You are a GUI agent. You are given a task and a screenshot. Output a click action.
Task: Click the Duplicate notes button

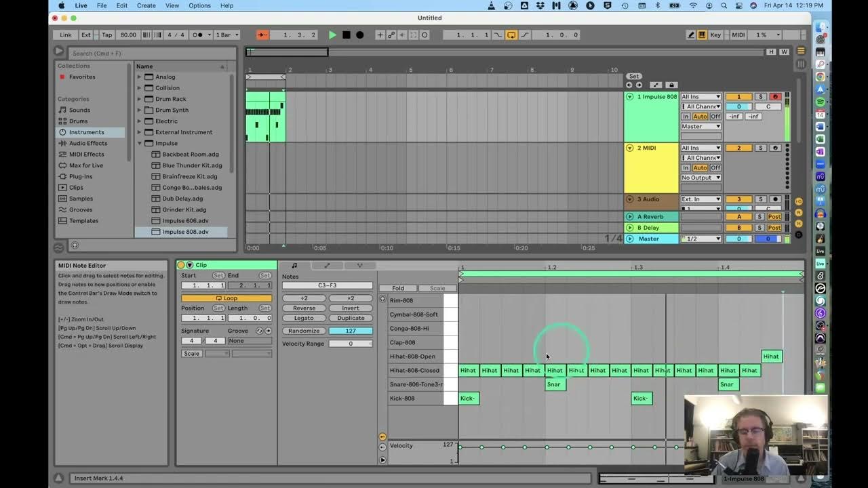(351, 318)
